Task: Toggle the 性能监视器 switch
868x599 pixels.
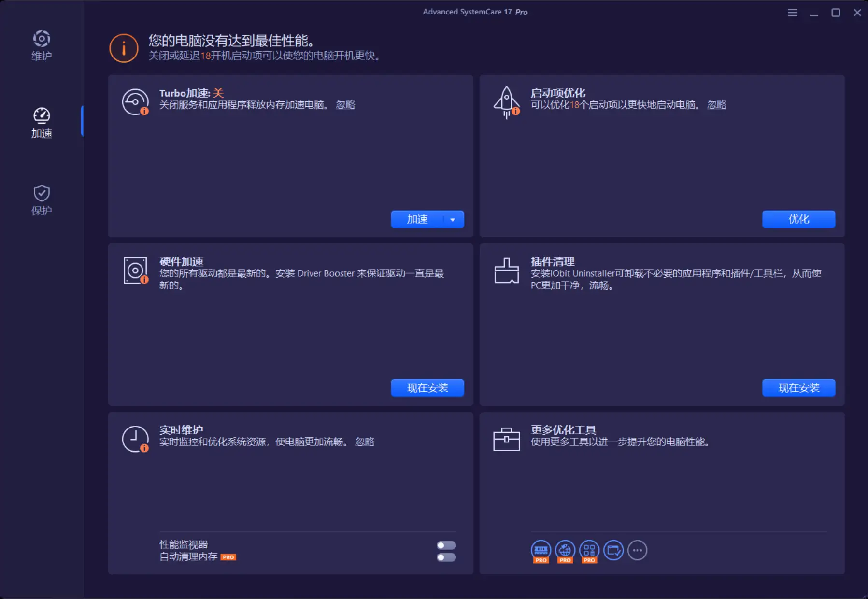Action: point(446,545)
